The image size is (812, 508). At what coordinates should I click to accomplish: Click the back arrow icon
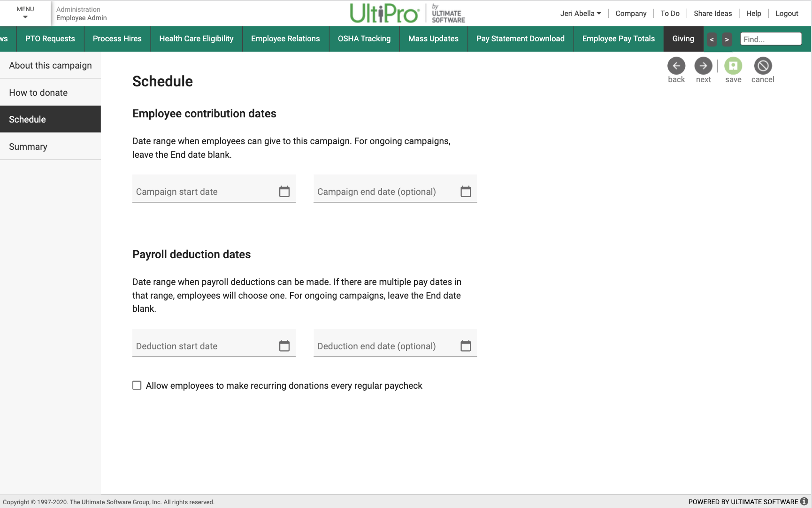[x=676, y=66]
